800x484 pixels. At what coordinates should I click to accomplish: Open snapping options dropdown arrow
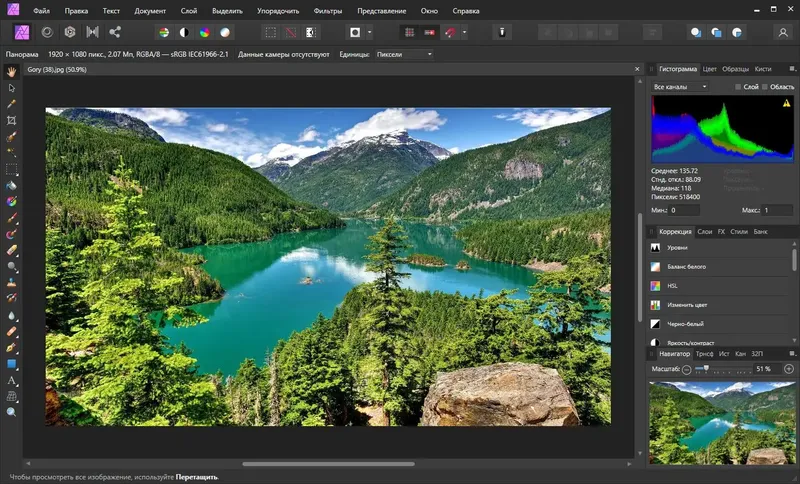tap(464, 33)
